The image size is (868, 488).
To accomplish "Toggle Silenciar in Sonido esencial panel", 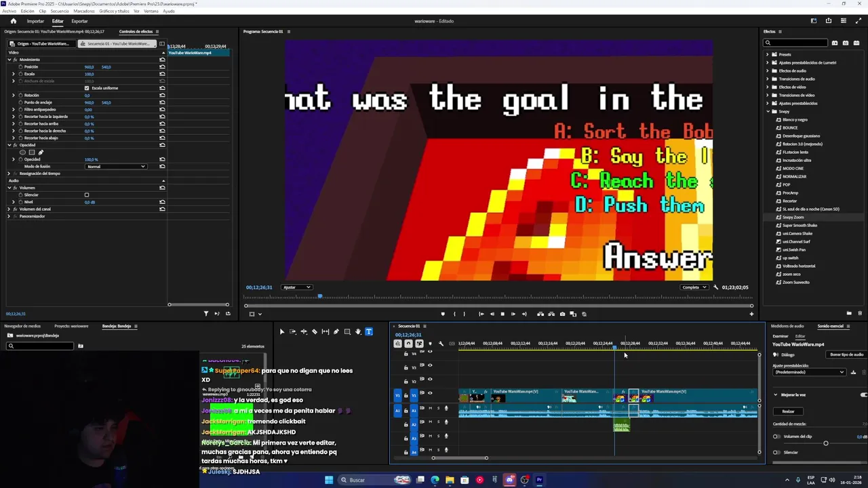I will pos(776,452).
